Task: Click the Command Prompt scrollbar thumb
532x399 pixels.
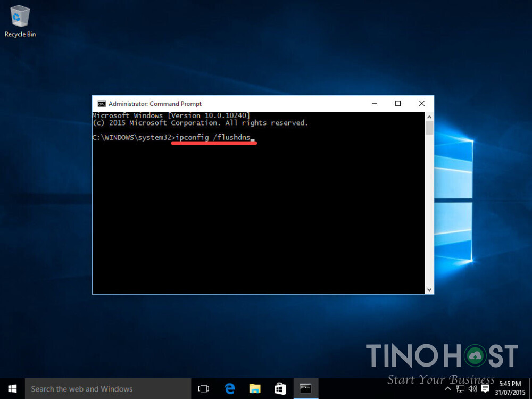Action: coord(429,128)
